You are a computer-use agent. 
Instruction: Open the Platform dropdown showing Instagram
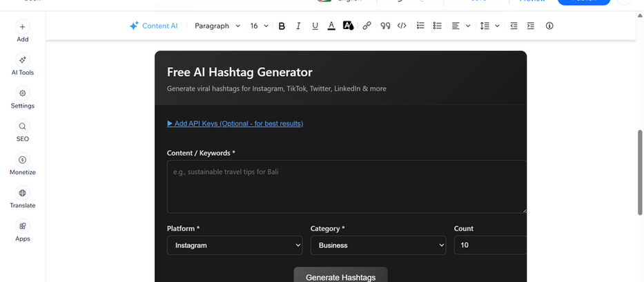click(235, 245)
